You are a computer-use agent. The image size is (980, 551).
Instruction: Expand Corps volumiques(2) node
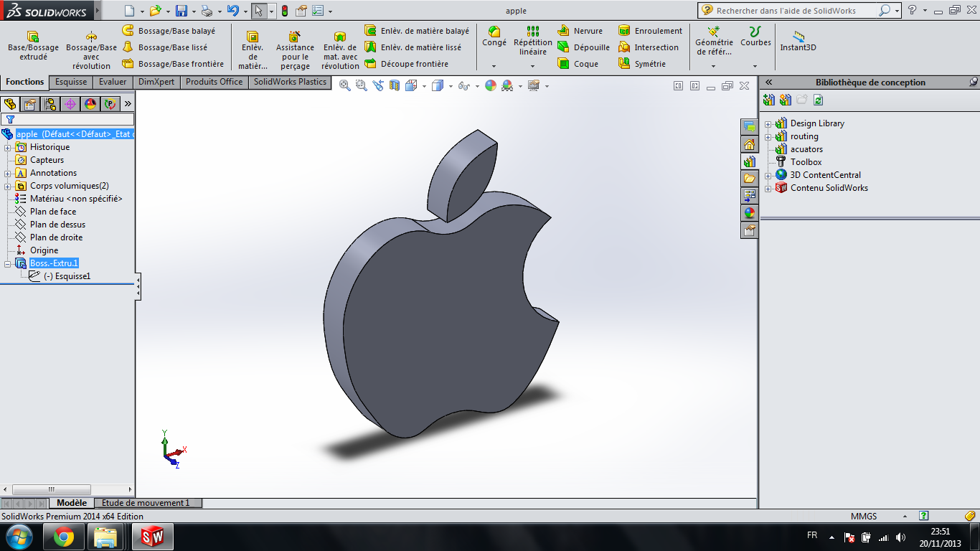pyautogui.click(x=8, y=186)
